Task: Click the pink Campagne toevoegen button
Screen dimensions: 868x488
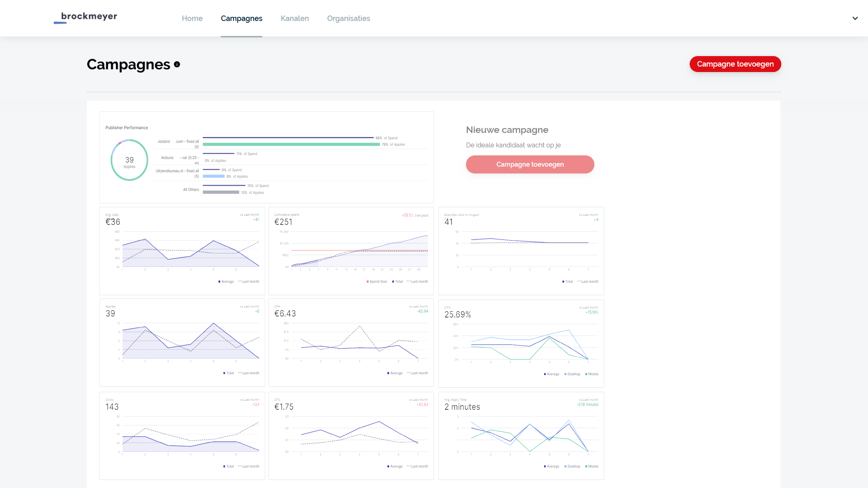Action: [x=530, y=164]
